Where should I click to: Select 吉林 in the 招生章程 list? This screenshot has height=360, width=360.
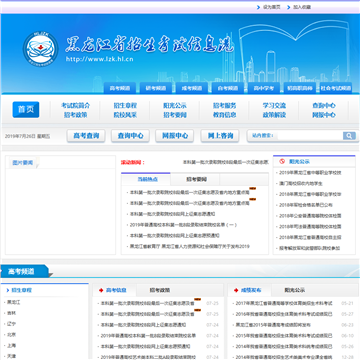coord(11,313)
